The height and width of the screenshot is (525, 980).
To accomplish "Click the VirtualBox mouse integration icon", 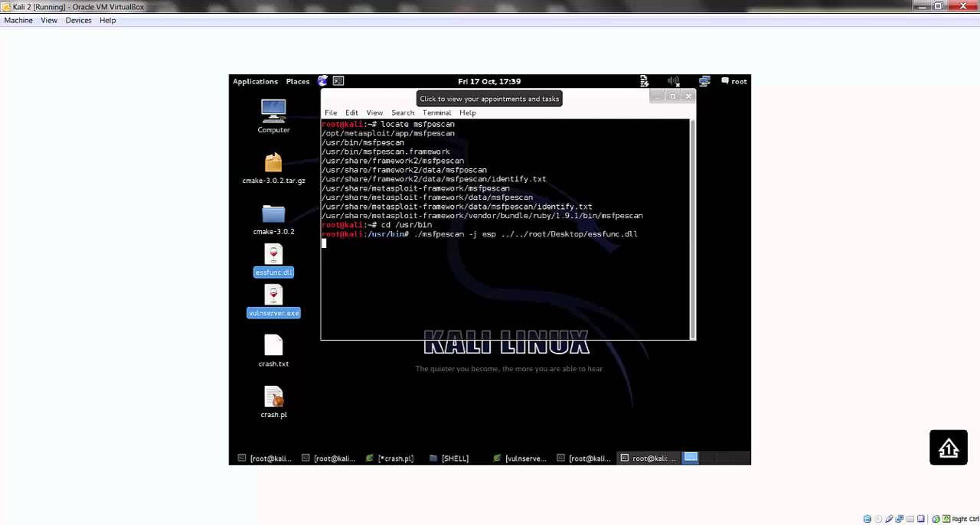I will click(x=936, y=519).
